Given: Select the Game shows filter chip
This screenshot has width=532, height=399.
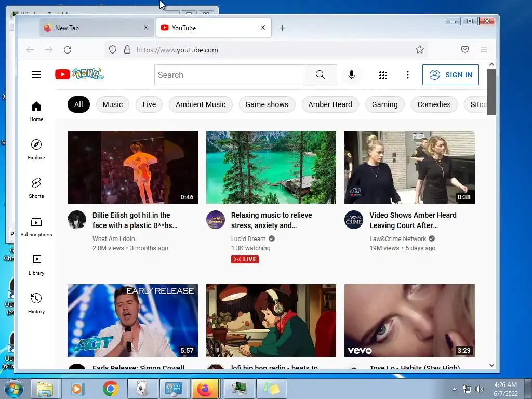Looking at the screenshot, I should [267, 104].
